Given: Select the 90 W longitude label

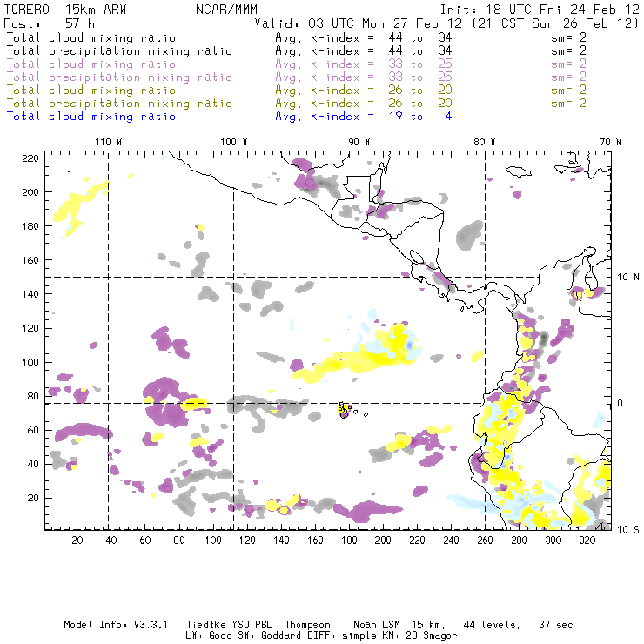Looking at the screenshot, I should click(x=359, y=142).
